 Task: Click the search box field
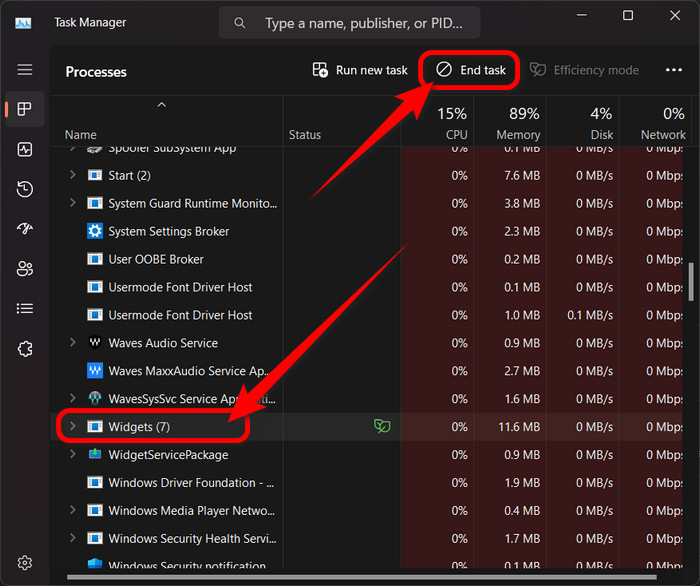coord(350,23)
